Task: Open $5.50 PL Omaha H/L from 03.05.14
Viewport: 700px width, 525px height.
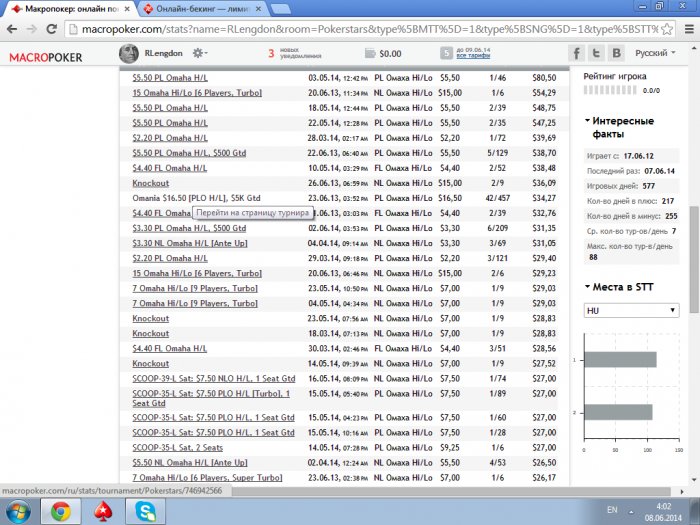Action: tap(170, 78)
